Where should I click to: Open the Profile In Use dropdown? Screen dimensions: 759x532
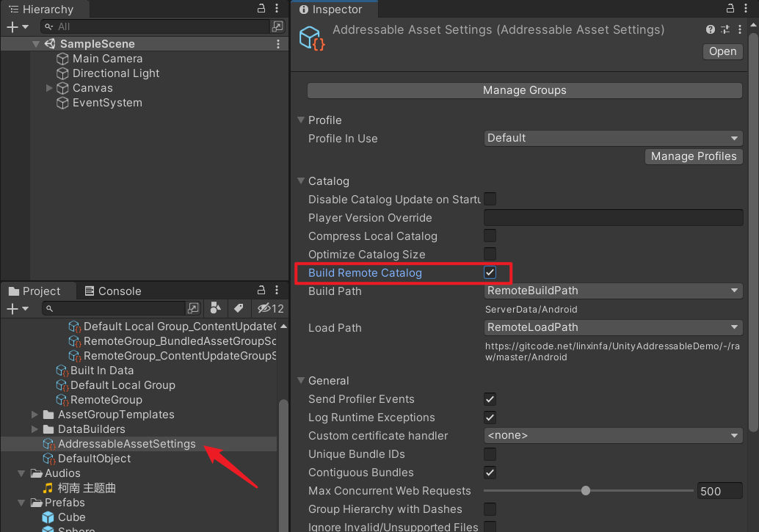(x=614, y=138)
